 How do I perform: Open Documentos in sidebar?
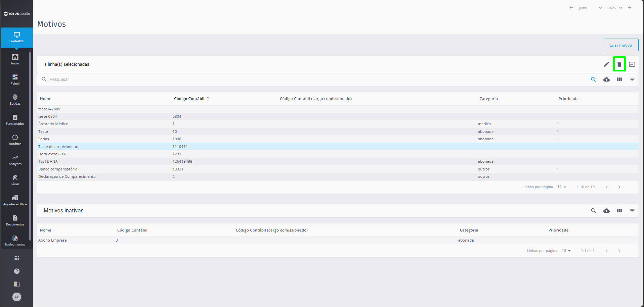15,220
